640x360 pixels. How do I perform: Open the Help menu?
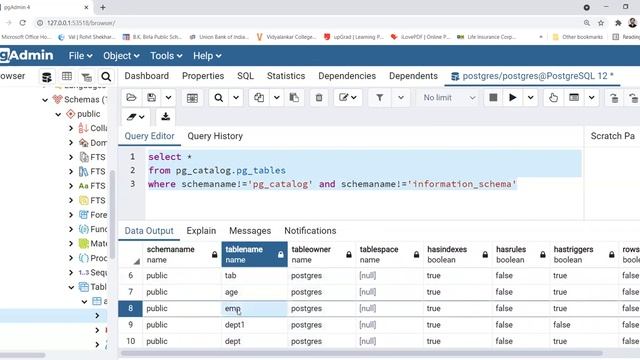point(207,56)
